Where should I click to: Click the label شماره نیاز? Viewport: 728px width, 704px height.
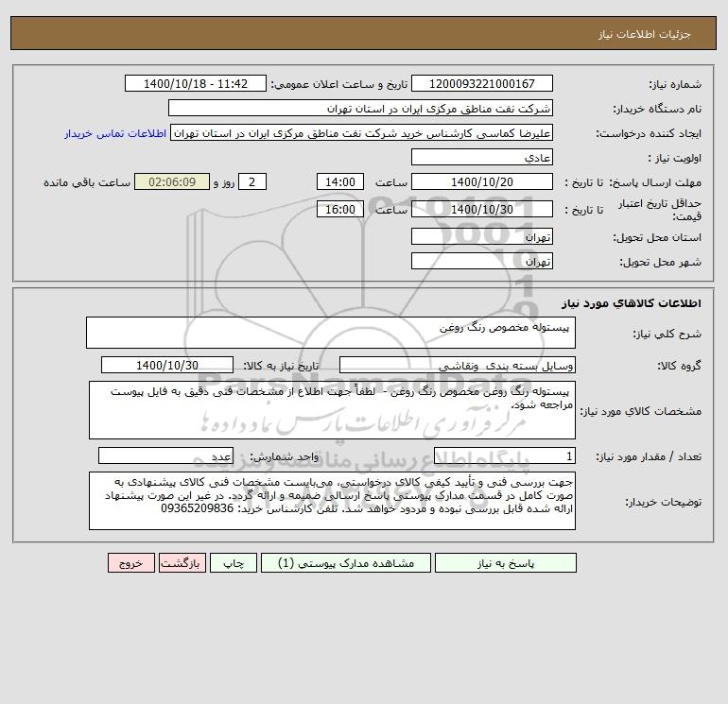click(675, 84)
